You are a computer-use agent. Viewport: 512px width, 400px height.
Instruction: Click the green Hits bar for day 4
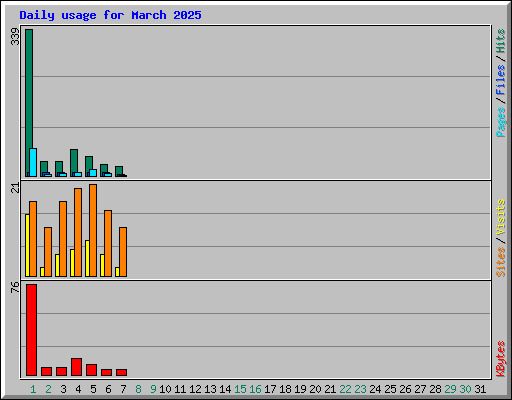click(x=74, y=163)
